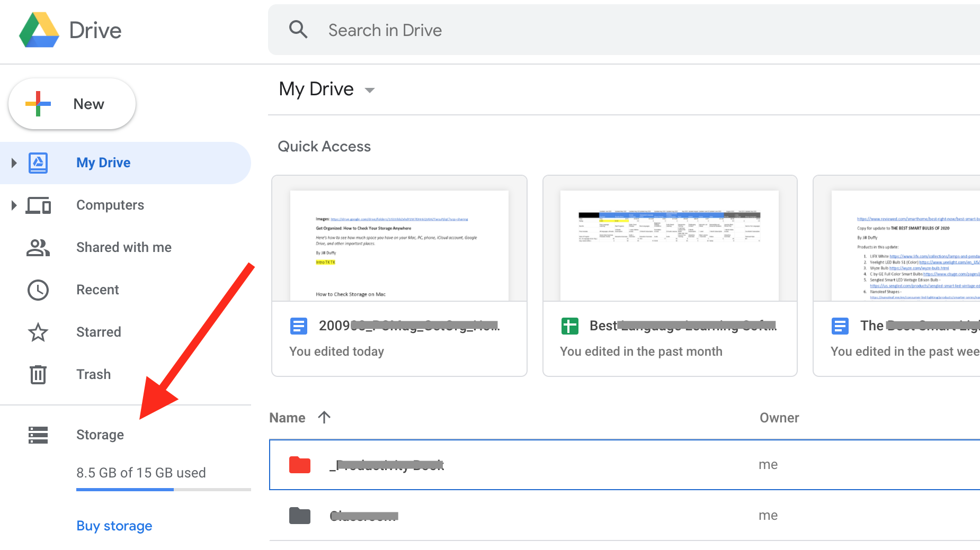The height and width of the screenshot is (550, 980).
Task: Click the Buy storage link
Action: tap(114, 526)
